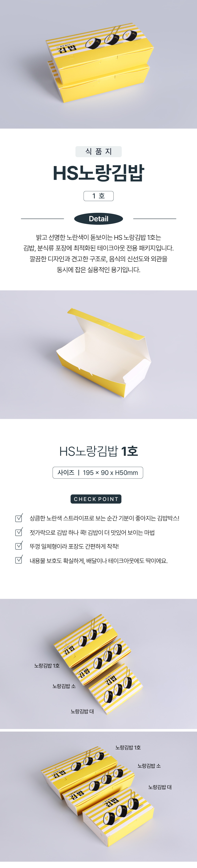
Task: Click the product description paragraph
Action: click(98, 253)
